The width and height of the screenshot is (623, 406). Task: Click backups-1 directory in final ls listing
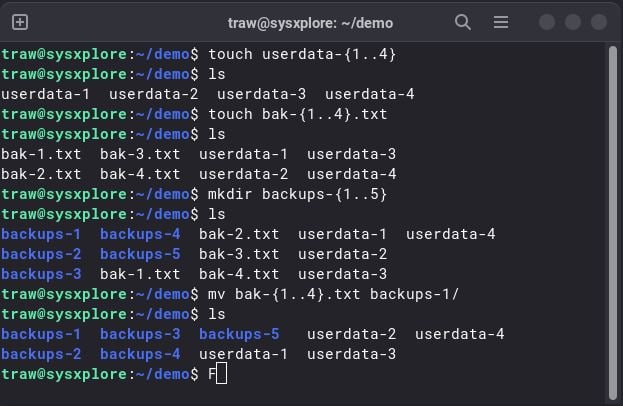(41, 334)
